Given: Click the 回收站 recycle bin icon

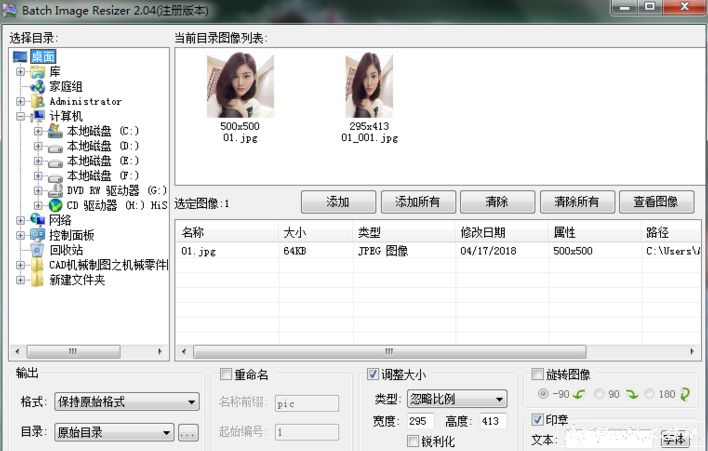Looking at the screenshot, I should 38,250.
